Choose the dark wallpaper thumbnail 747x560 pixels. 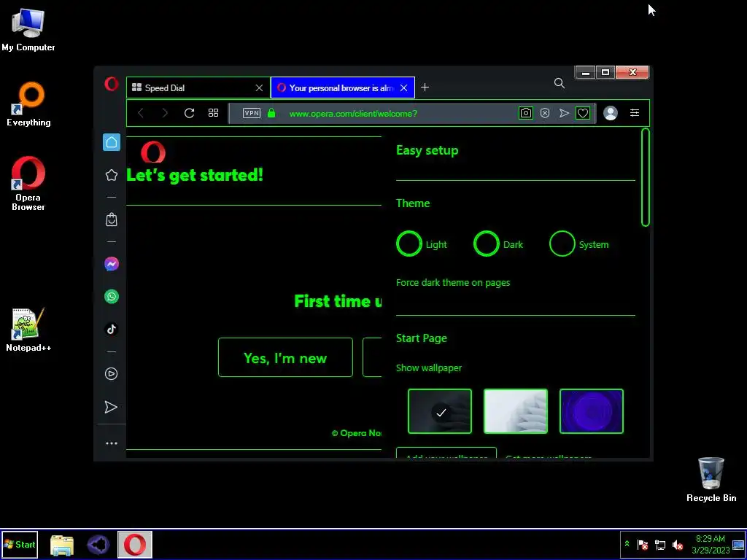point(440,411)
